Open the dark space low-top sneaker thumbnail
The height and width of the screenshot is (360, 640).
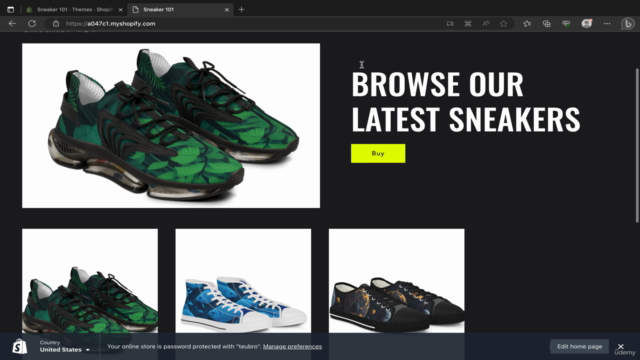tap(397, 281)
